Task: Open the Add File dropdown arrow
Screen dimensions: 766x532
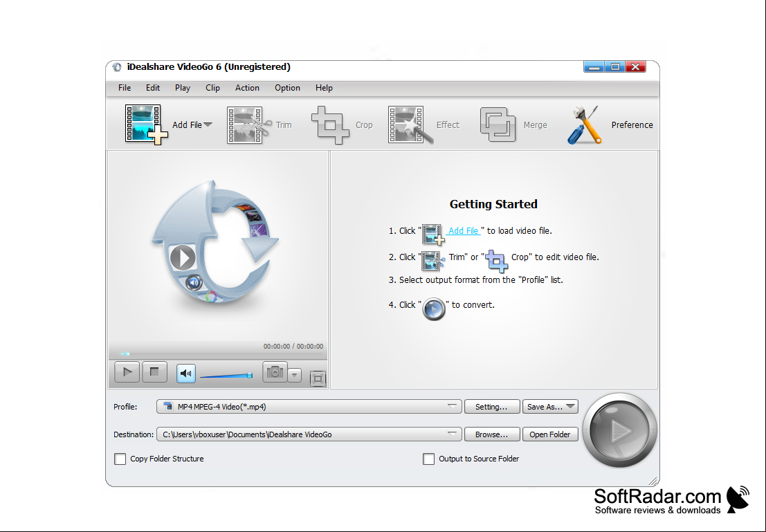Action: click(x=208, y=125)
